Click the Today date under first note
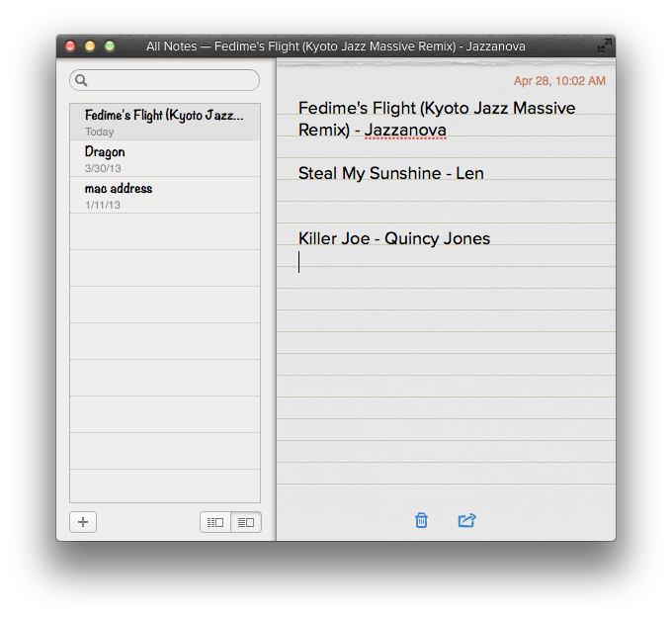 tap(100, 132)
